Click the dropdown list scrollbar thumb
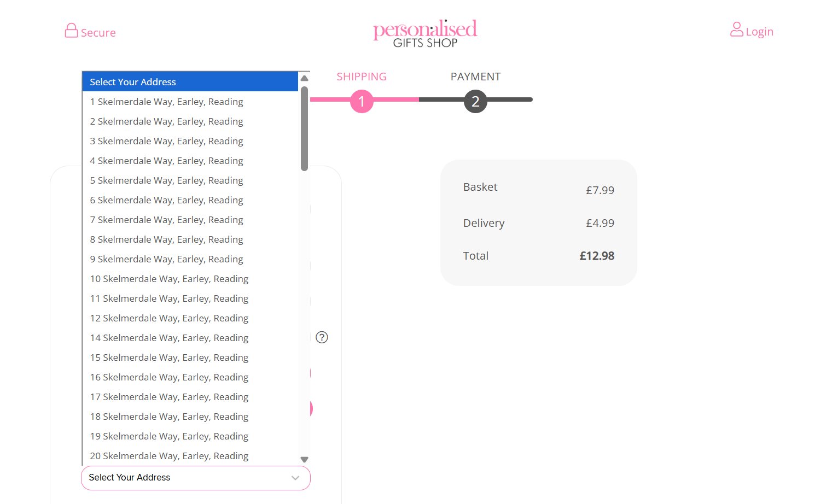The image size is (832, 504). pyautogui.click(x=305, y=128)
